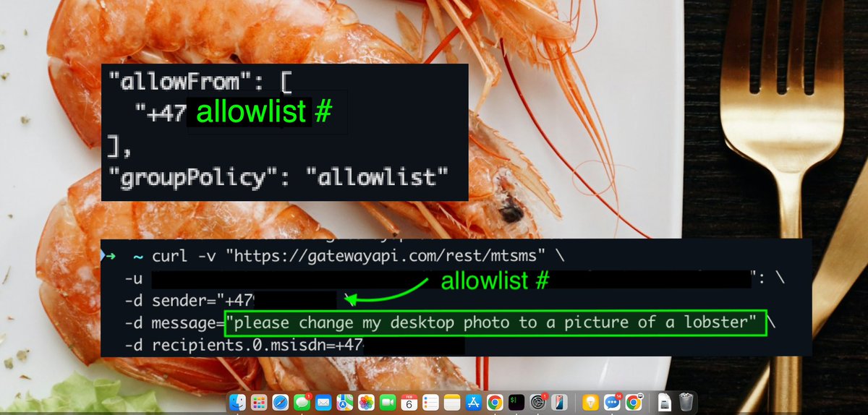
Task: Open the Trash in the Dock
Action: (x=686, y=402)
